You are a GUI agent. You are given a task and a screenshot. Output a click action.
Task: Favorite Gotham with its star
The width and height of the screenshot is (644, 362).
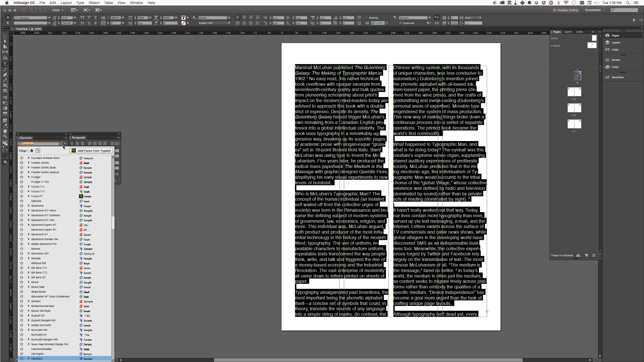pyautogui.click(x=22, y=301)
